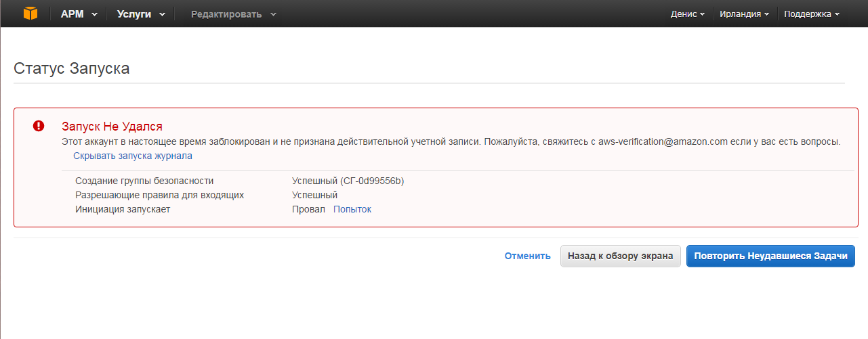This screenshot has height=339, width=868.
Task: Click security group ID СГ-0d99556b text
Action: point(373,181)
